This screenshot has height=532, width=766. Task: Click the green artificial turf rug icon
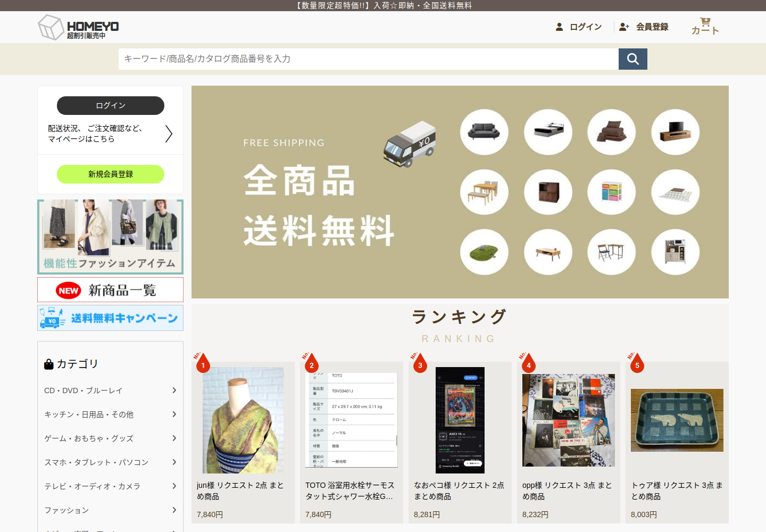click(x=484, y=252)
